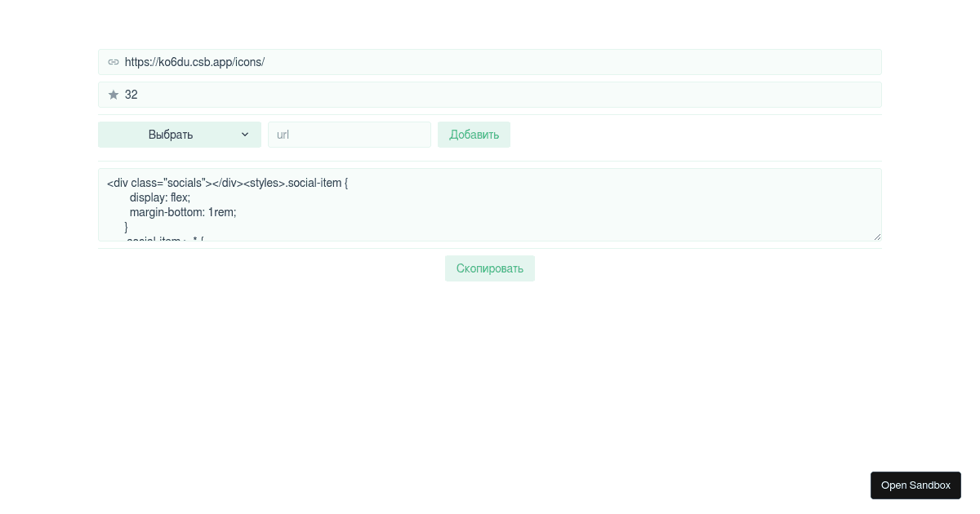
Task: Place the cursor on the margin-bottom line
Action: click(x=183, y=212)
